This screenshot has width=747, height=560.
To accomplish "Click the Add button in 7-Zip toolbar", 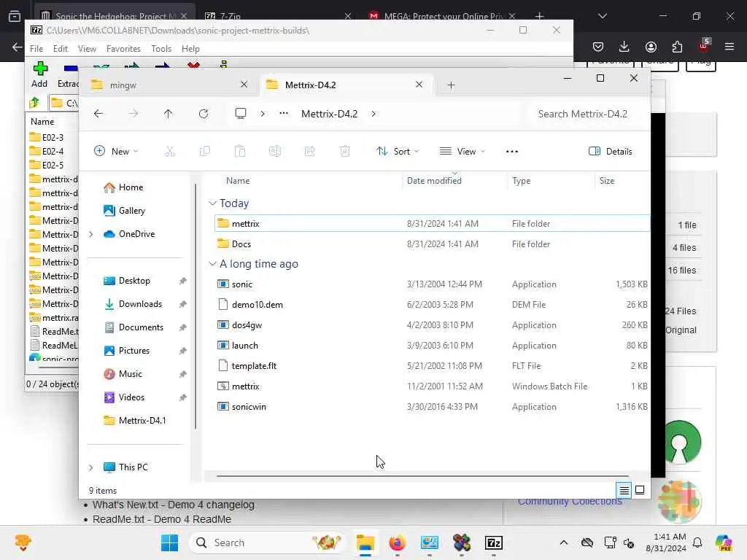I will pyautogui.click(x=39, y=75).
